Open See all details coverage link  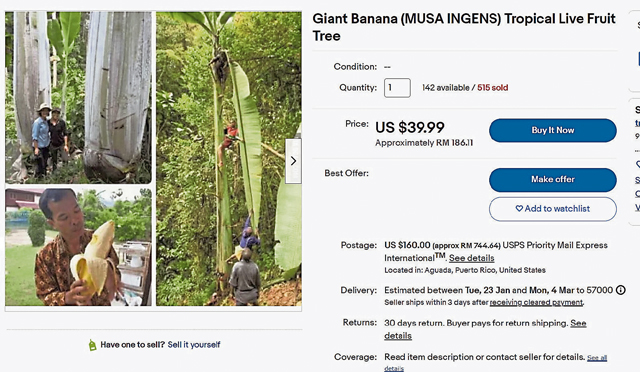point(496,363)
